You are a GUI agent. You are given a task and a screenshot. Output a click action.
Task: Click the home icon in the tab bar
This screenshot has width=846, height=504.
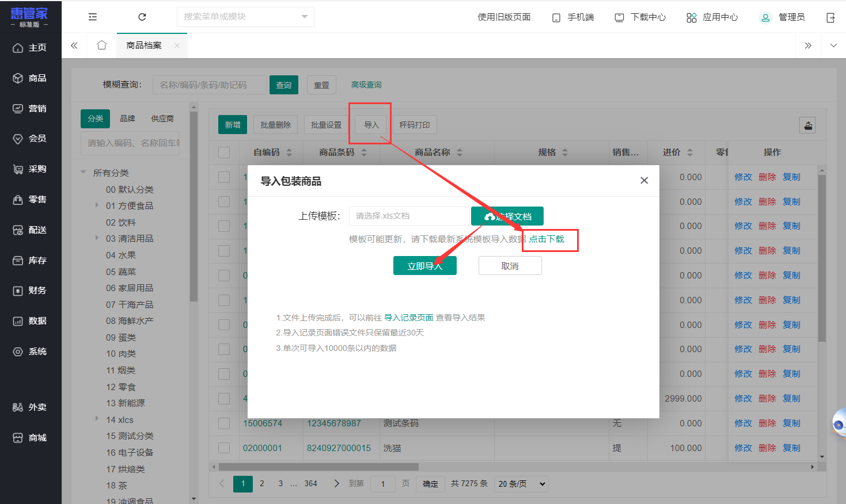(102, 45)
